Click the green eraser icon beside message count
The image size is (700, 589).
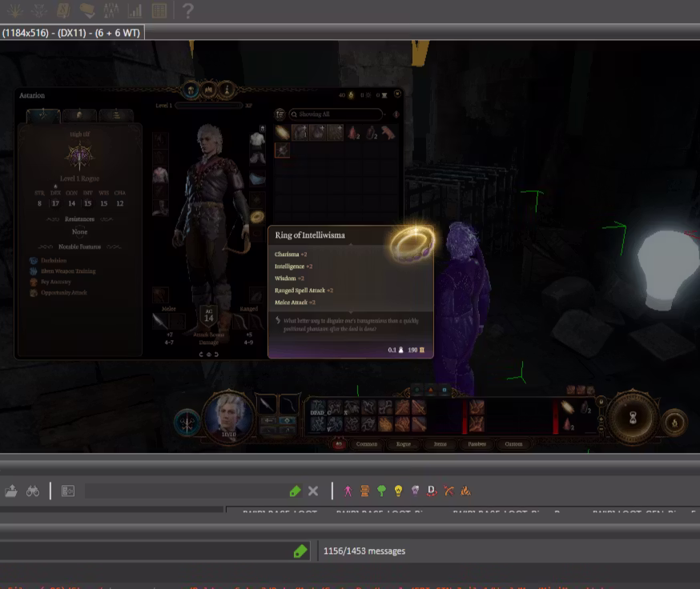click(x=300, y=551)
